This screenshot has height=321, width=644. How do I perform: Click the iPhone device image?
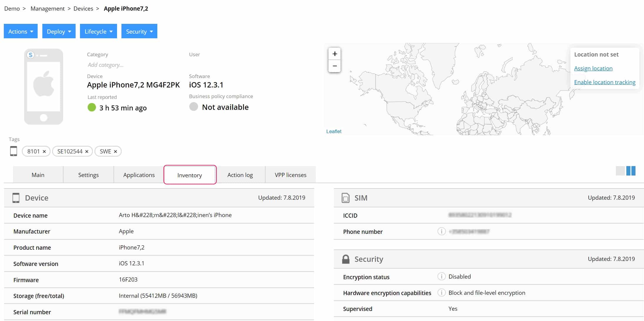44,87
